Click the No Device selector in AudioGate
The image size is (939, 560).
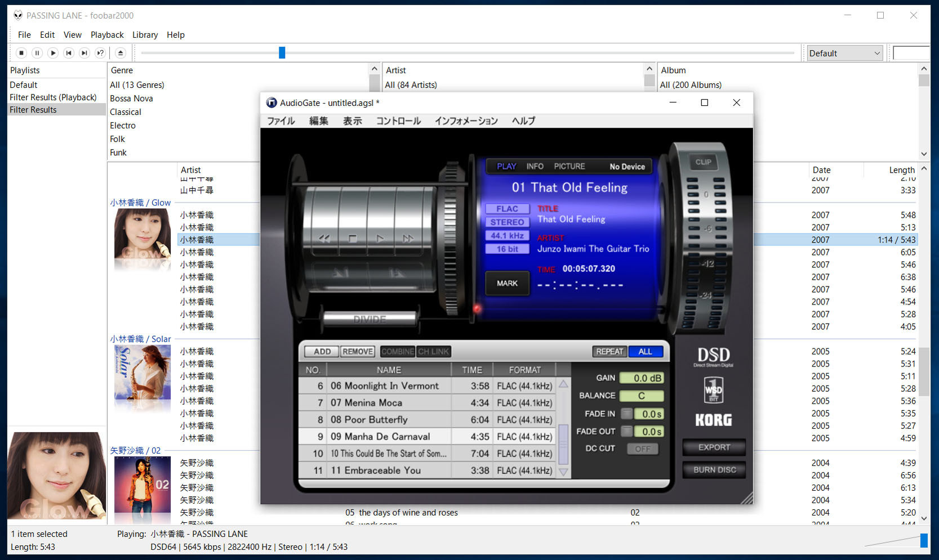pos(627,167)
